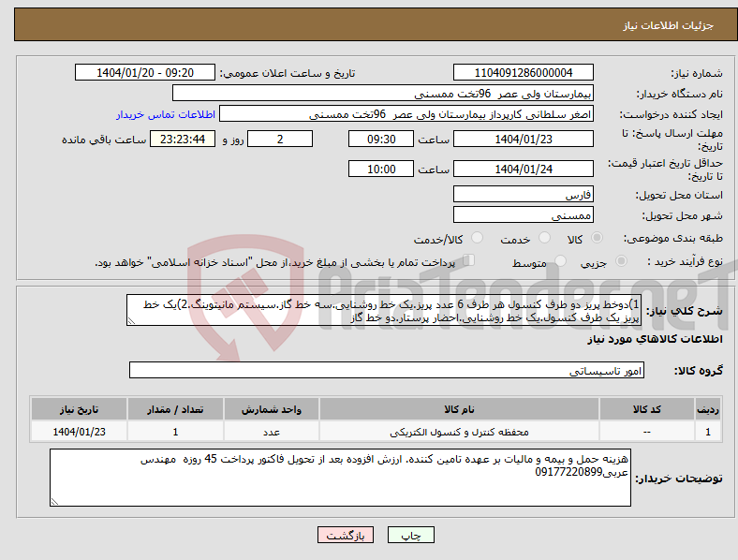Click the buyer organization name field
Image resolution: width=738 pixels, height=560 pixels.
click(x=383, y=93)
